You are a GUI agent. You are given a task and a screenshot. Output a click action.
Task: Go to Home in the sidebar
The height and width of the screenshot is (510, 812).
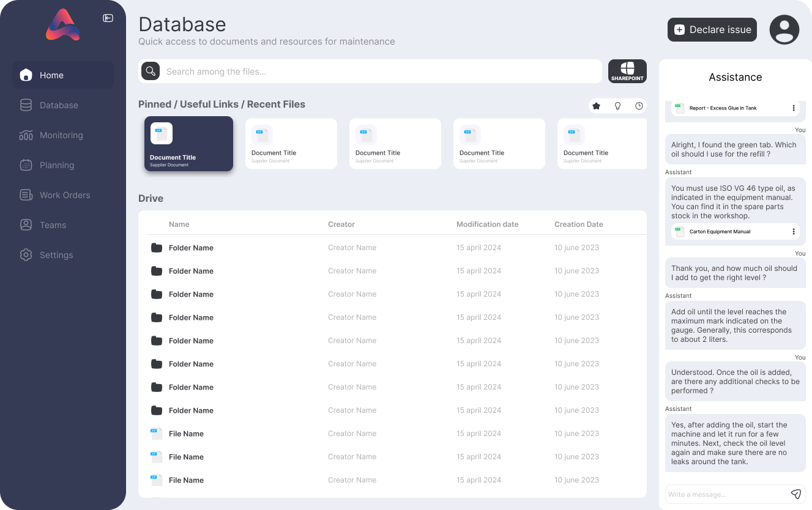[63, 75]
